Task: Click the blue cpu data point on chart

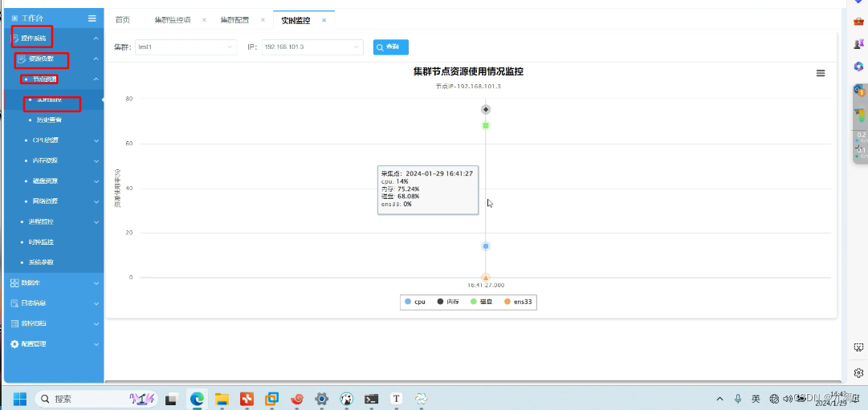Action: 486,246
